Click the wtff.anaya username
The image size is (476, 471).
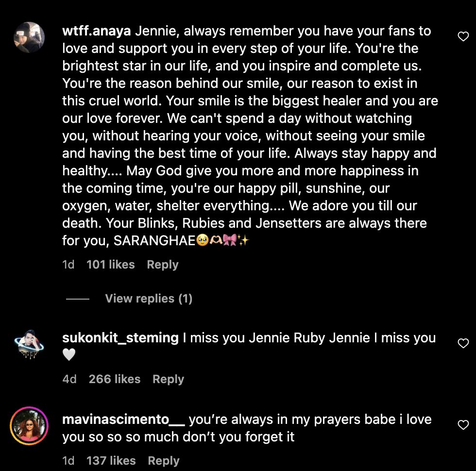[x=97, y=31]
